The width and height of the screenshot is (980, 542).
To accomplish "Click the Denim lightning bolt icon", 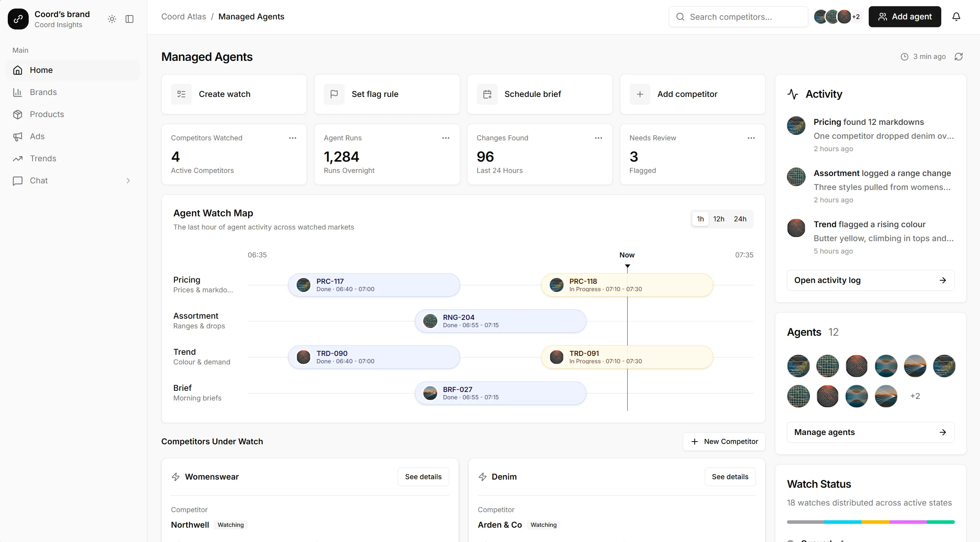I will click(x=483, y=477).
